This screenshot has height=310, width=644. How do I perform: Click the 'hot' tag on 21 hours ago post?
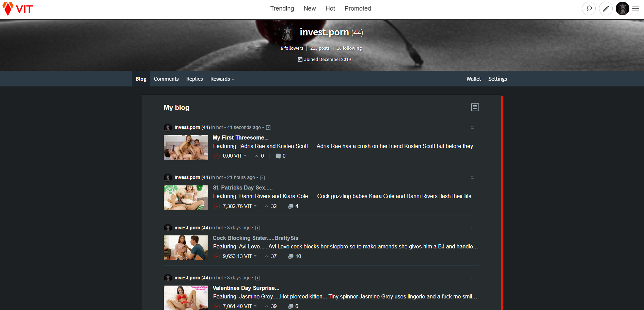click(220, 177)
